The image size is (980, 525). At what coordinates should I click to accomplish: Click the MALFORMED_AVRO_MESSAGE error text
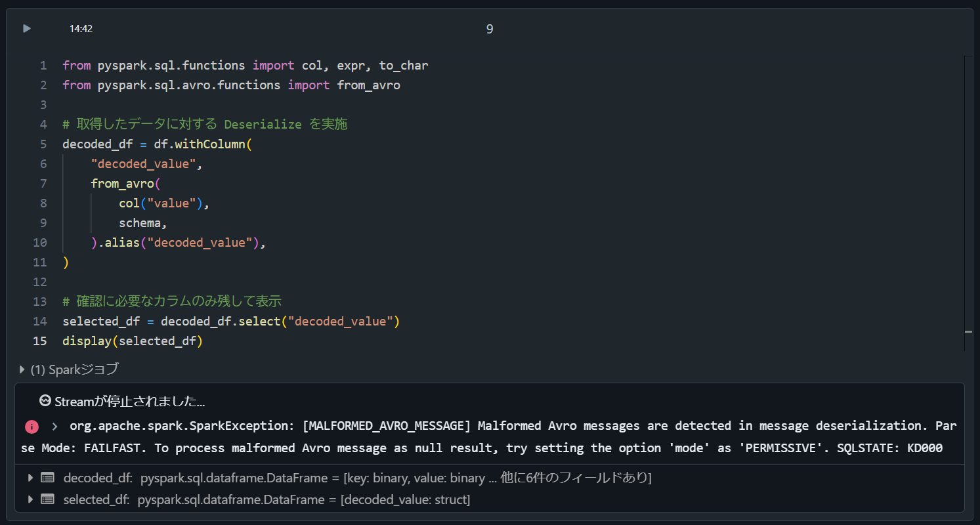(387, 425)
